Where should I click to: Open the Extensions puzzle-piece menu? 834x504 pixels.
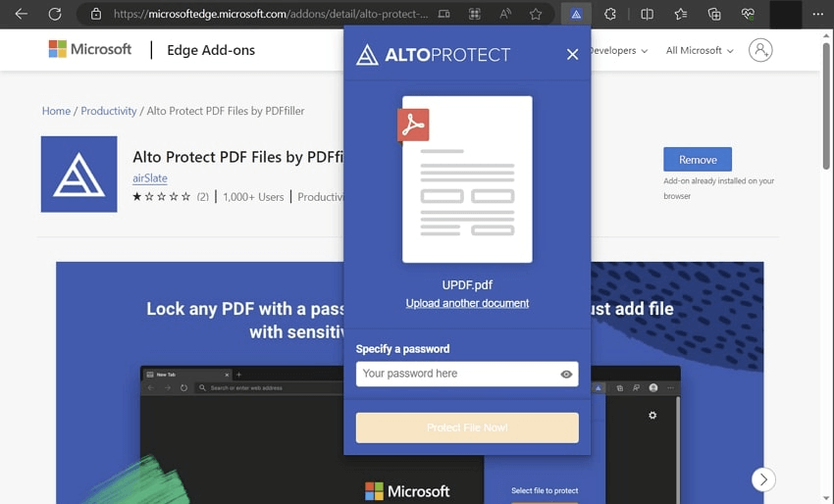tap(610, 15)
